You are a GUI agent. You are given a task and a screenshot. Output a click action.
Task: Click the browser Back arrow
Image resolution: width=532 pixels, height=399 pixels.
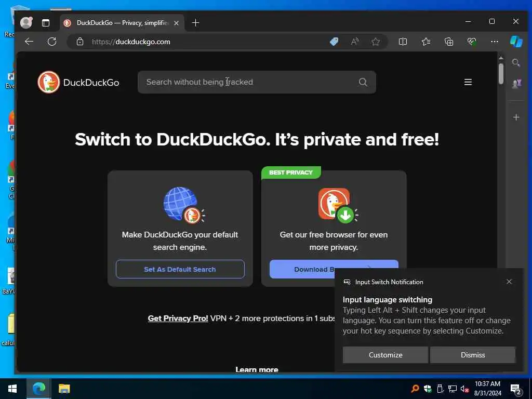(x=29, y=42)
